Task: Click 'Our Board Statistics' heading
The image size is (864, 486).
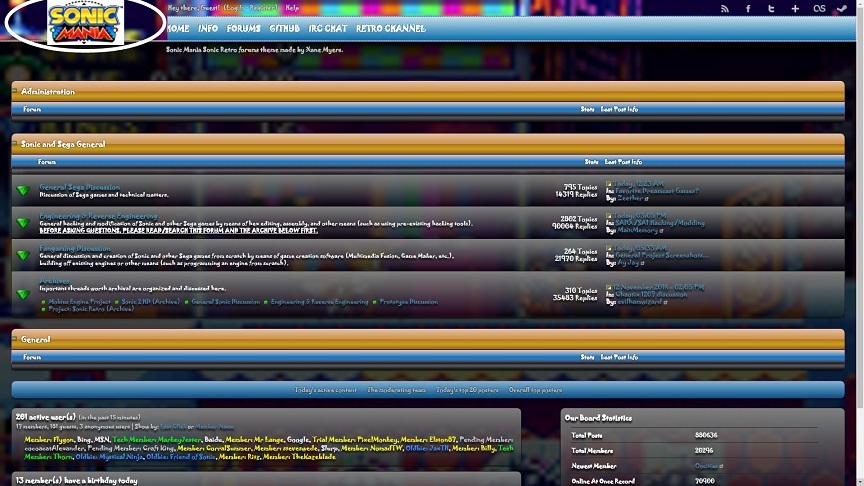Action: [598, 418]
